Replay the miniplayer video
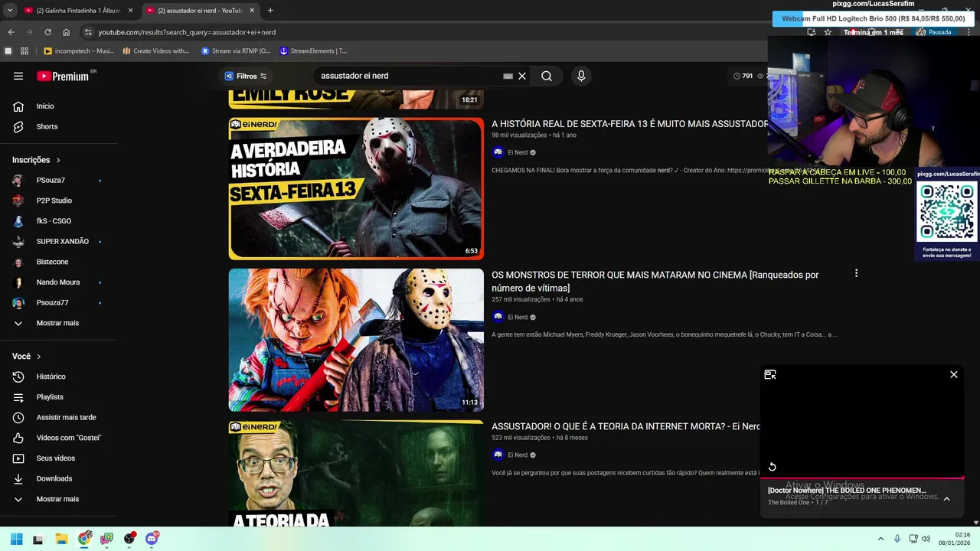The width and height of the screenshot is (980, 551). [x=773, y=467]
